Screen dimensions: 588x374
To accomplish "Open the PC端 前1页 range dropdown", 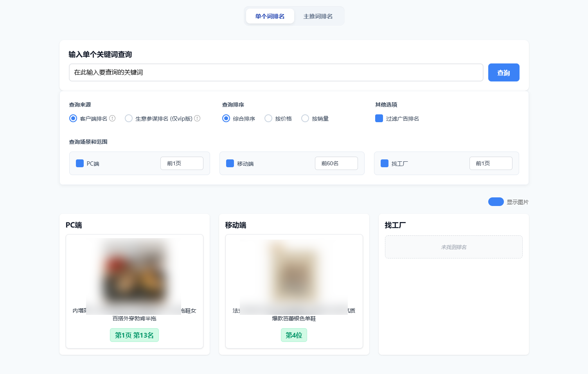I will point(182,163).
